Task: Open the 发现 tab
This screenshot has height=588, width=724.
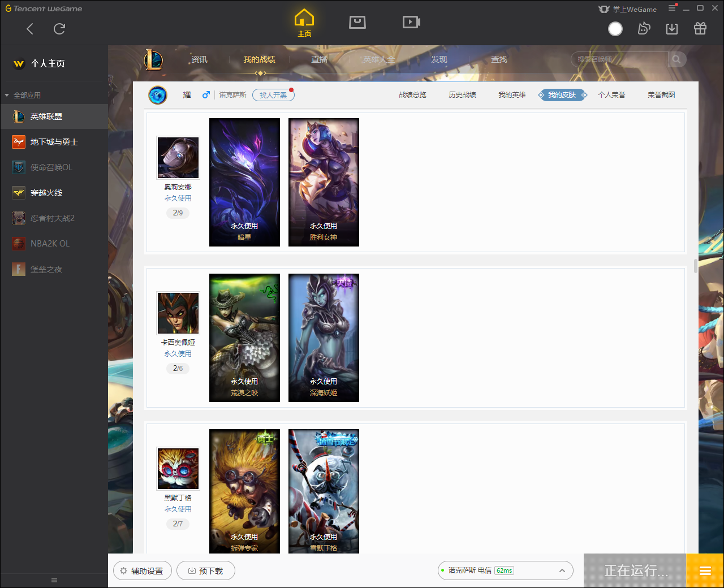Action: tap(439, 59)
